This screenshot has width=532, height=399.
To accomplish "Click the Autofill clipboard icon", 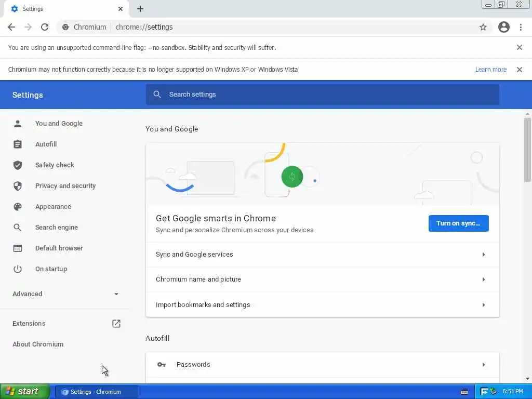I will (x=18, y=144).
